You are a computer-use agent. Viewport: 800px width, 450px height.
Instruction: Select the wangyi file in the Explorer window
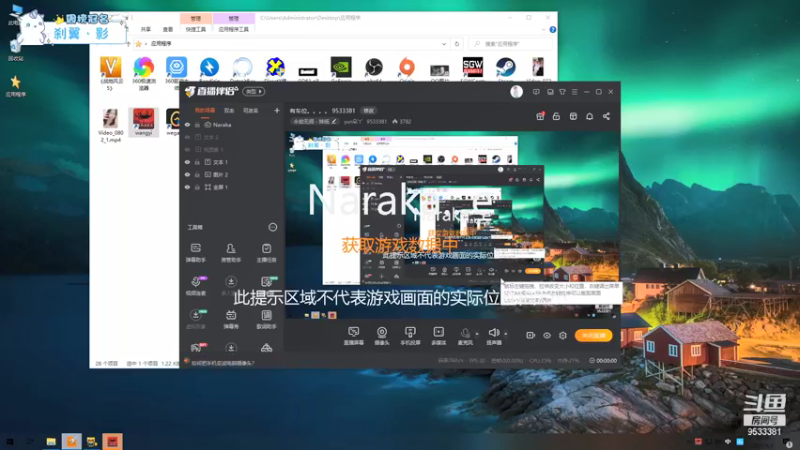143,122
